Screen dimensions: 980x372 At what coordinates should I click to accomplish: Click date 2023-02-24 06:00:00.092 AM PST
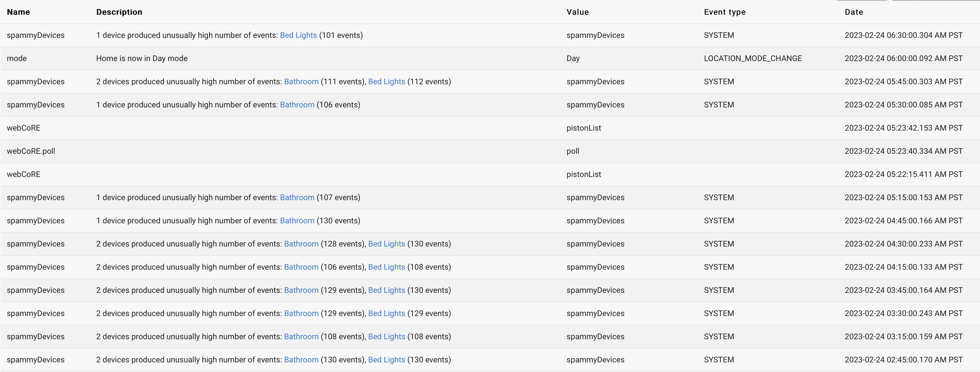point(903,59)
